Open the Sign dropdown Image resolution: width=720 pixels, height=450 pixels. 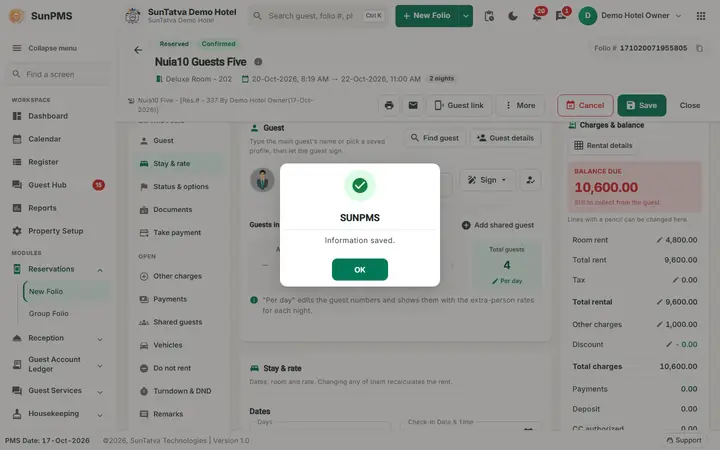[x=487, y=180]
